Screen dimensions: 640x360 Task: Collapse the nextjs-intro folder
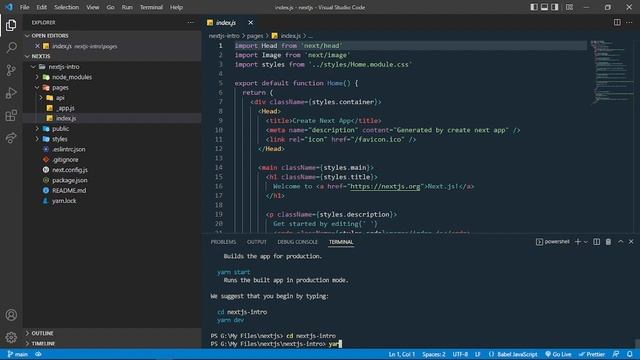33,67
